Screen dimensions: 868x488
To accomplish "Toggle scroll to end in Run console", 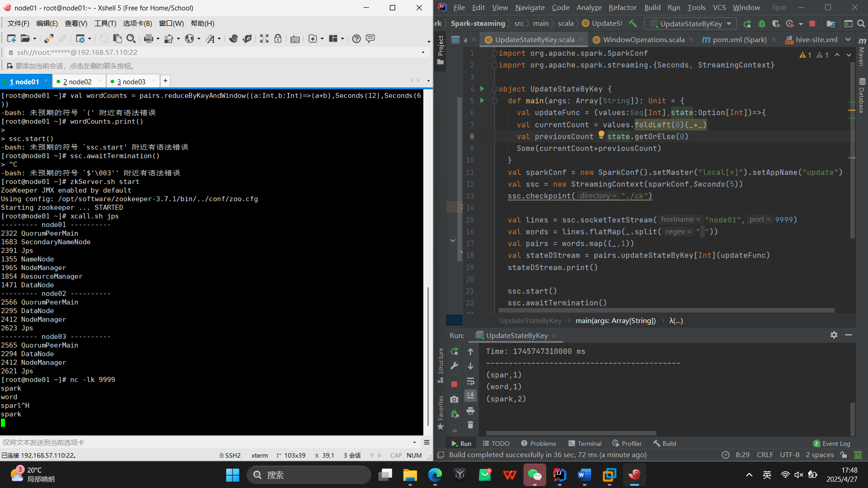I will pyautogui.click(x=470, y=396).
